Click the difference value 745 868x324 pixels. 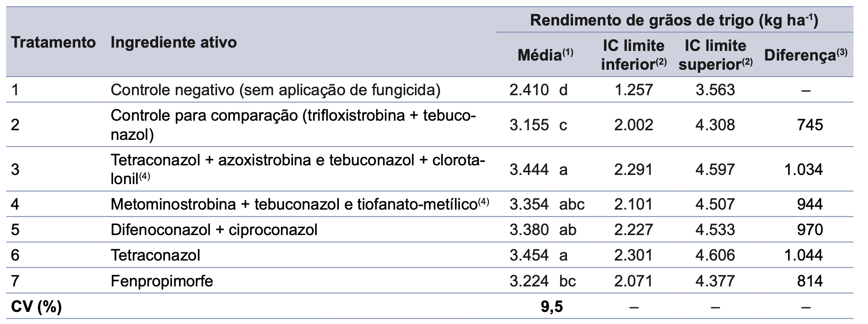810,125
